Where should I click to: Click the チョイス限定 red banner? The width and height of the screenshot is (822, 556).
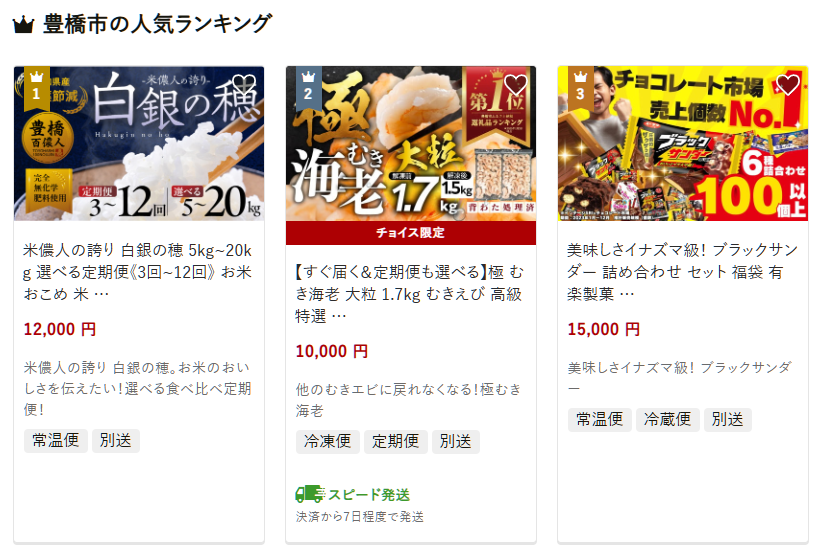[411, 233]
